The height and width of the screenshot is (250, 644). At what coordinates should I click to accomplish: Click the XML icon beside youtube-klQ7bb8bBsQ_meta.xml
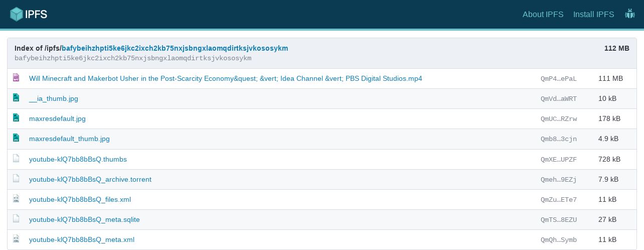click(16, 238)
